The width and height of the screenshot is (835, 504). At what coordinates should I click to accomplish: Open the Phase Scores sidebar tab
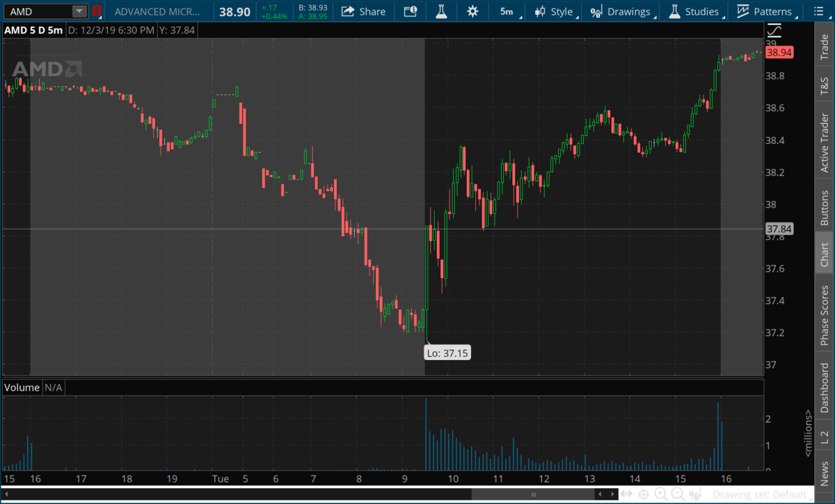point(825,315)
